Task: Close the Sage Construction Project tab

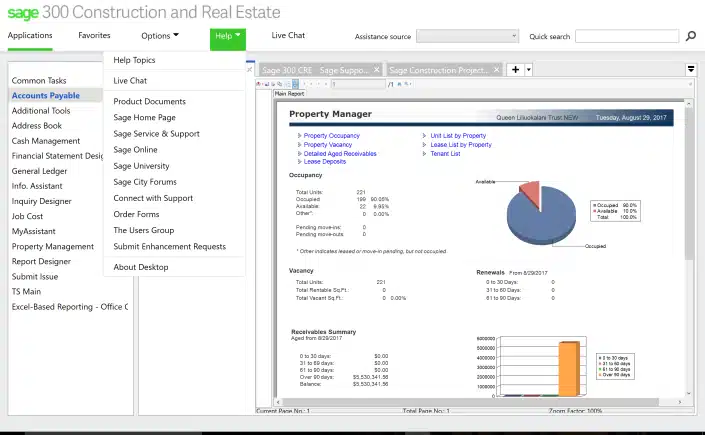Action: [x=498, y=70]
